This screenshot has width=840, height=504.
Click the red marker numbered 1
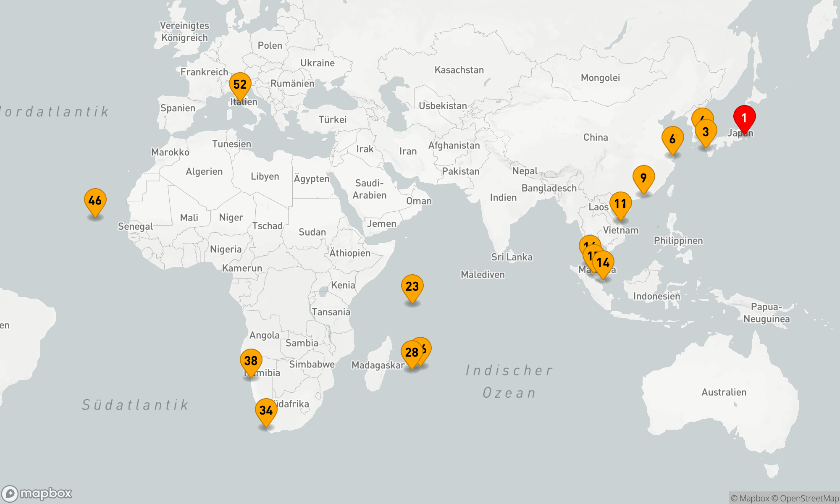click(744, 118)
